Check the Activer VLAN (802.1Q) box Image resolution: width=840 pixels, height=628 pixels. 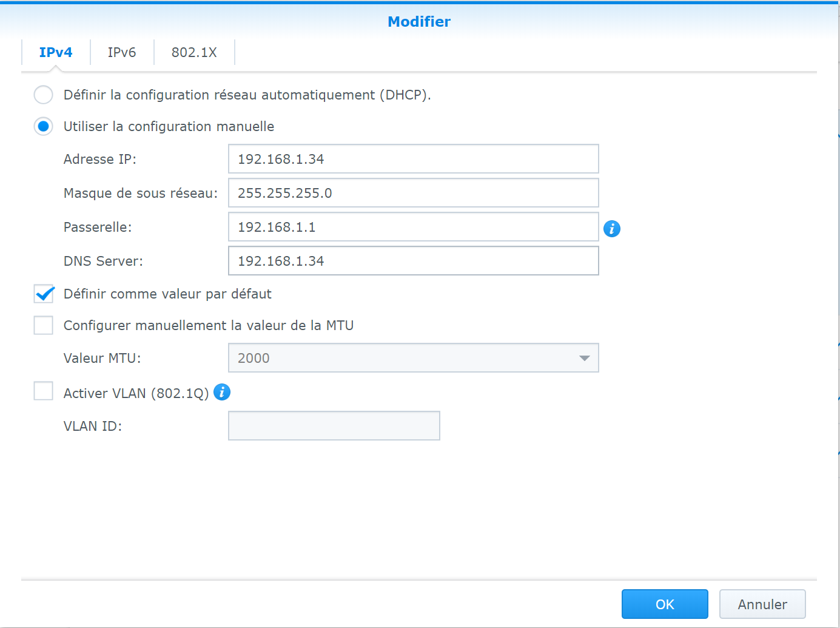pyautogui.click(x=43, y=391)
